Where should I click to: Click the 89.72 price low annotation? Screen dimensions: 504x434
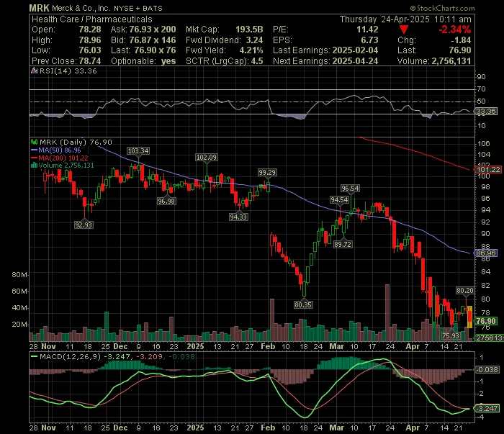point(343,245)
